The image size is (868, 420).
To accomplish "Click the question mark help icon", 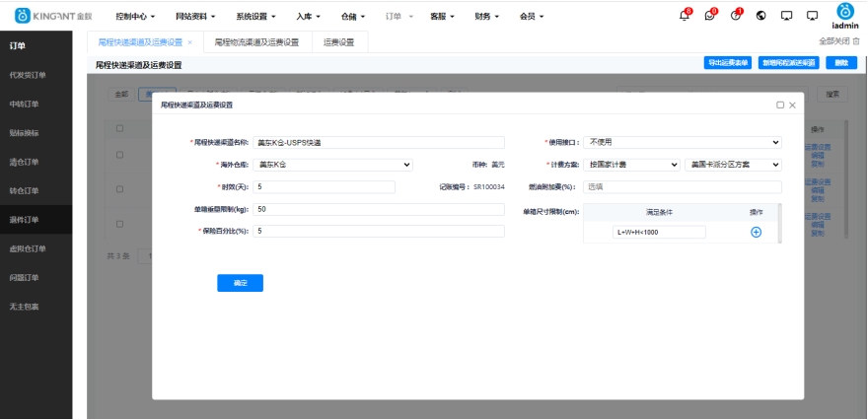I will tap(735, 16).
